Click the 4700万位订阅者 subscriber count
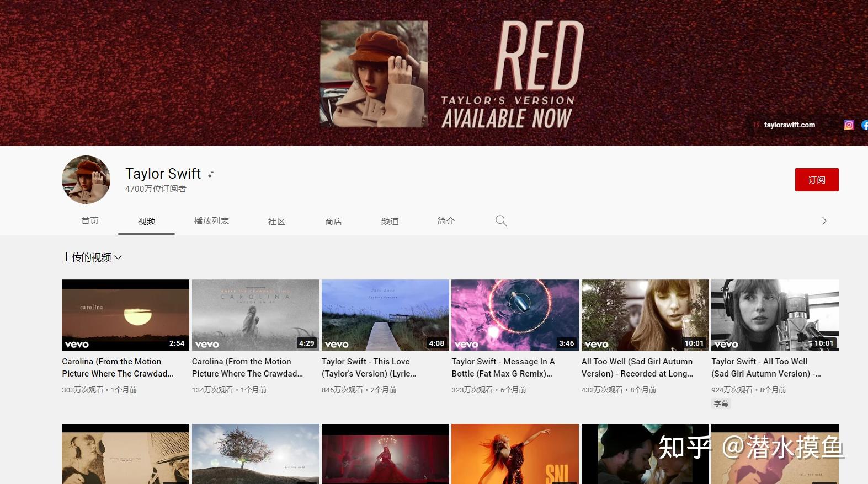The height and width of the screenshot is (484, 868). click(x=156, y=189)
